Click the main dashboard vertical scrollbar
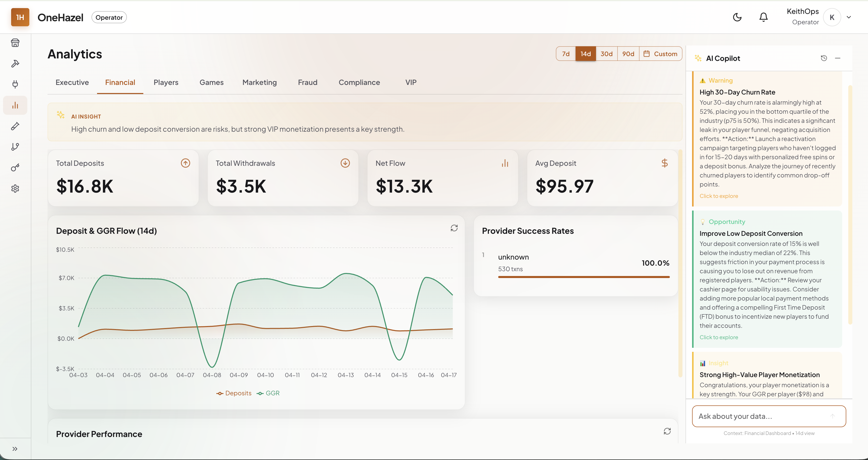 [680, 263]
